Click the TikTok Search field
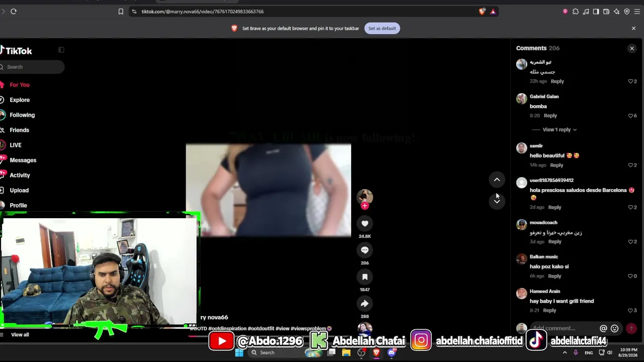The height and width of the screenshot is (362, 644). pyautogui.click(x=32, y=67)
